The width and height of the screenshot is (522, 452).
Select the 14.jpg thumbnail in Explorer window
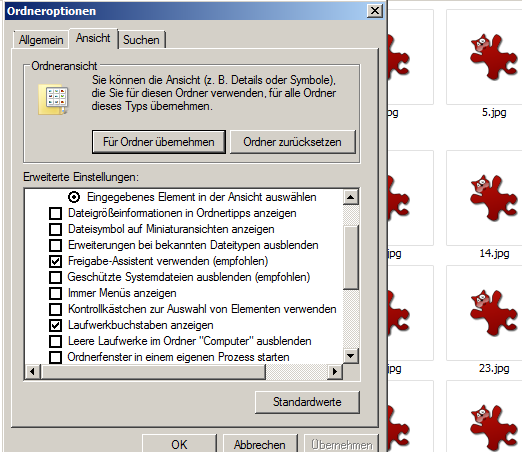494,198
